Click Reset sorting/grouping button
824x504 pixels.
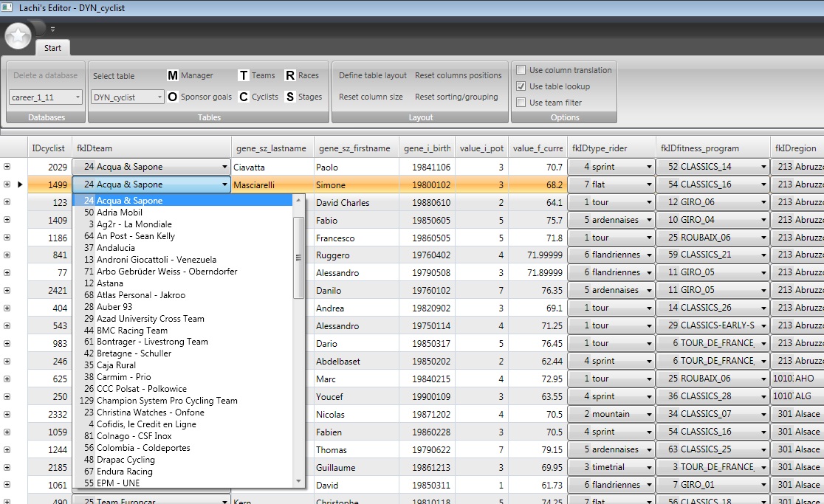(456, 97)
